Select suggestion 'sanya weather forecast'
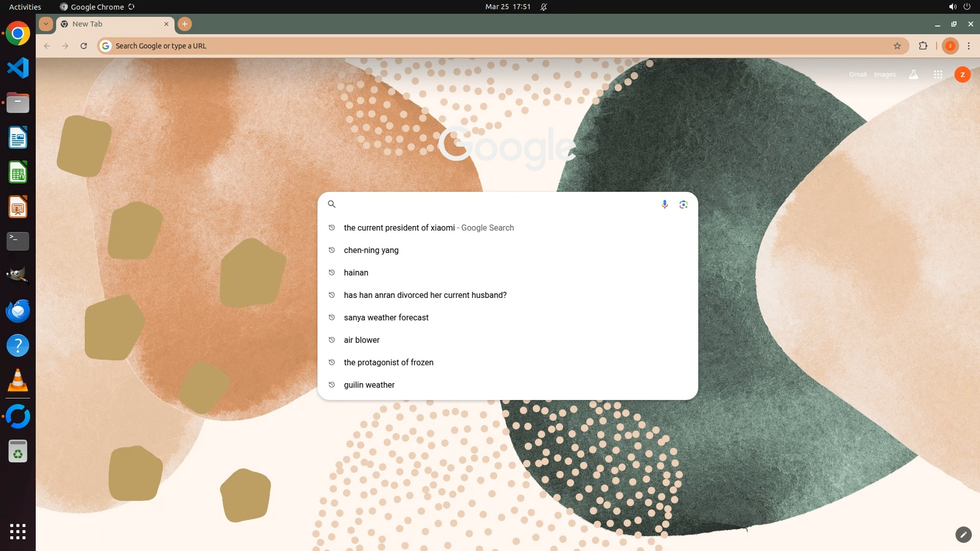The image size is (980, 551). click(x=386, y=317)
